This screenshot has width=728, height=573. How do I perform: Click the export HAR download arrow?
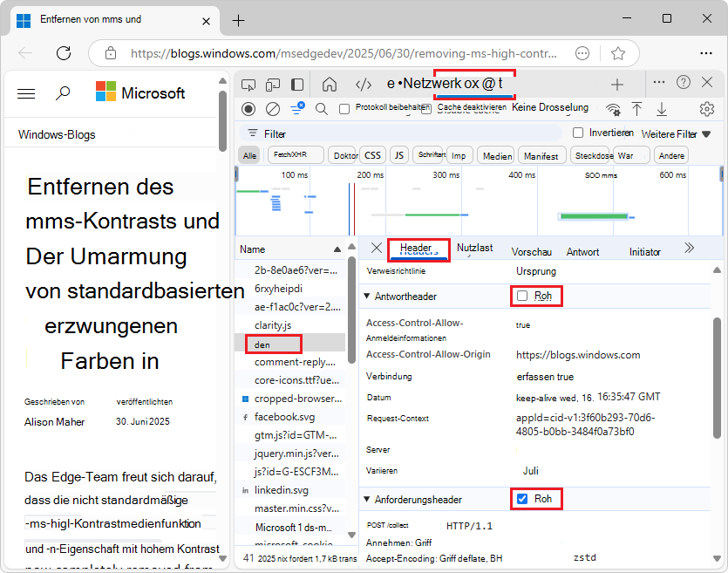[x=662, y=109]
